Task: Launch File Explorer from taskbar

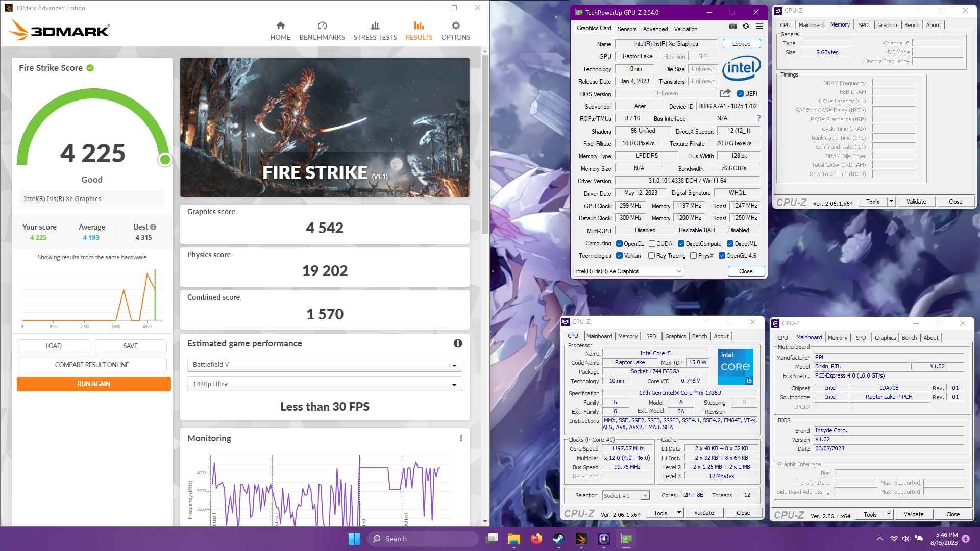Action: click(x=514, y=539)
